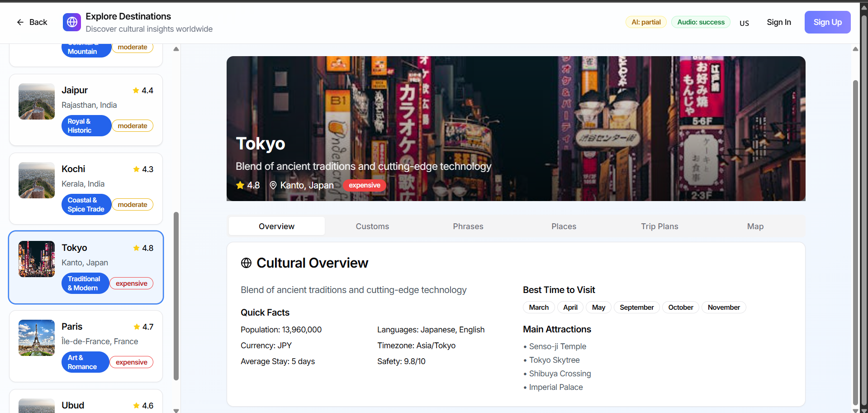Click the Sign In link
The image size is (868, 413).
point(779,22)
